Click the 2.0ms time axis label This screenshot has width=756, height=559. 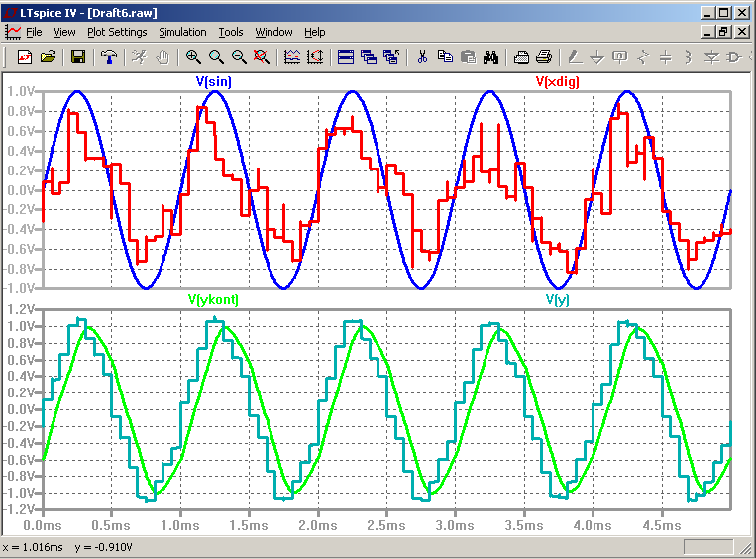[317, 523]
